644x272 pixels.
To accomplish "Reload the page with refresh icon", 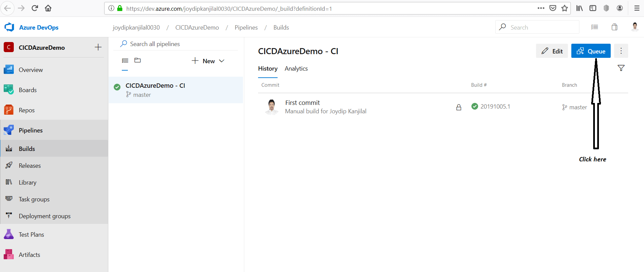I will tap(35, 8).
